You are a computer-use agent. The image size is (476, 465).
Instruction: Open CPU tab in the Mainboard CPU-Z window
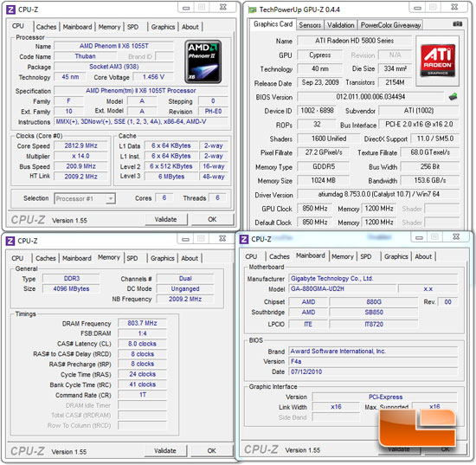click(x=251, y=256)
